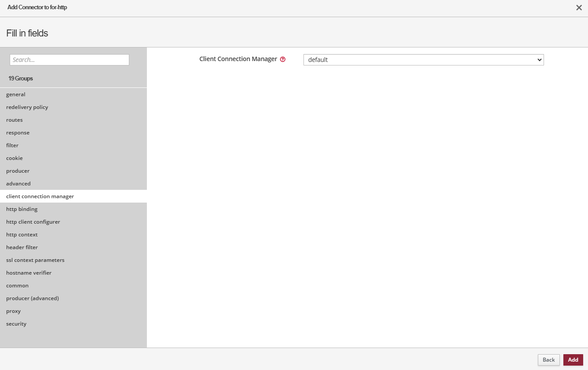
Task: Click the Add button
Action: point(573,360)
